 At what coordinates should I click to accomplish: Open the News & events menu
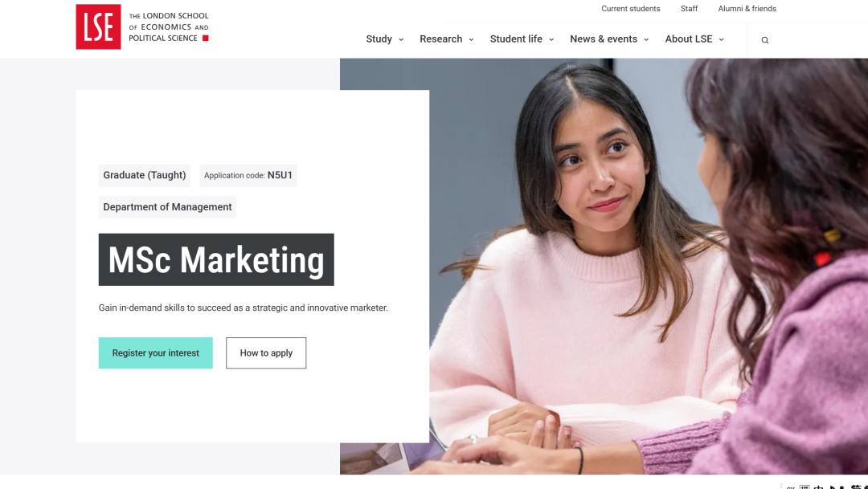tap(603, 39)
